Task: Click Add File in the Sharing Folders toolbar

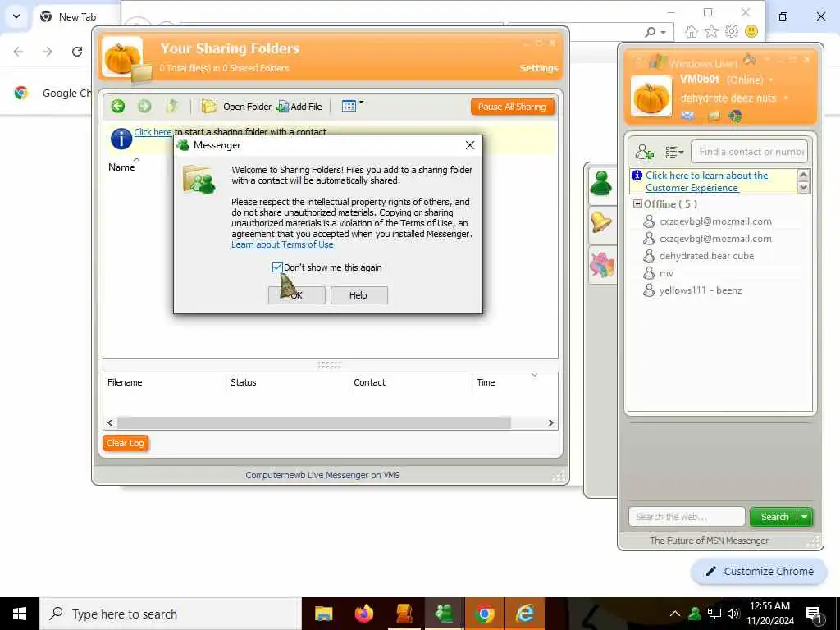Action: [299, 107]
